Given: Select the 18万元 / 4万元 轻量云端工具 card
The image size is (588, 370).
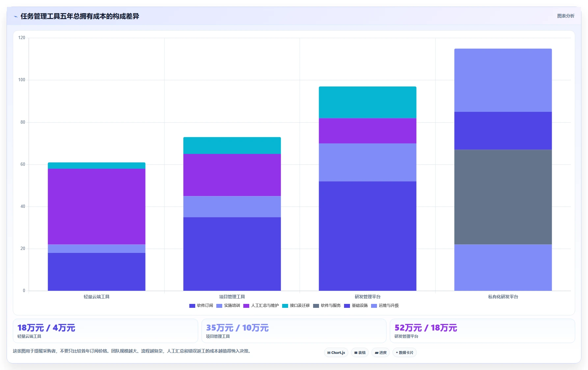Looking at the screenshot, I should coord(105,331).
